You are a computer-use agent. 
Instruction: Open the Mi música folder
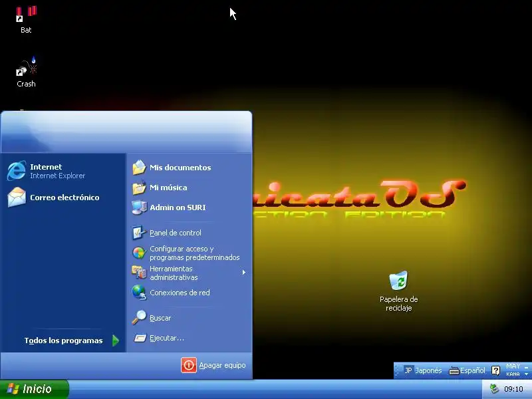pos(189,188)
